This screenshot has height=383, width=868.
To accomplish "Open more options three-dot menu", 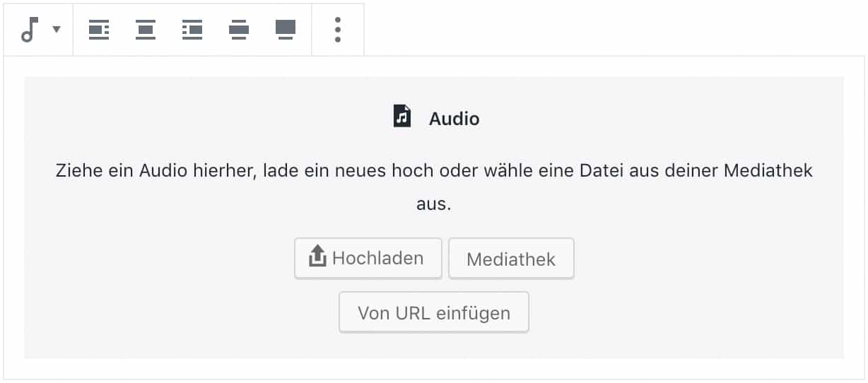I will tap(338, 30).
